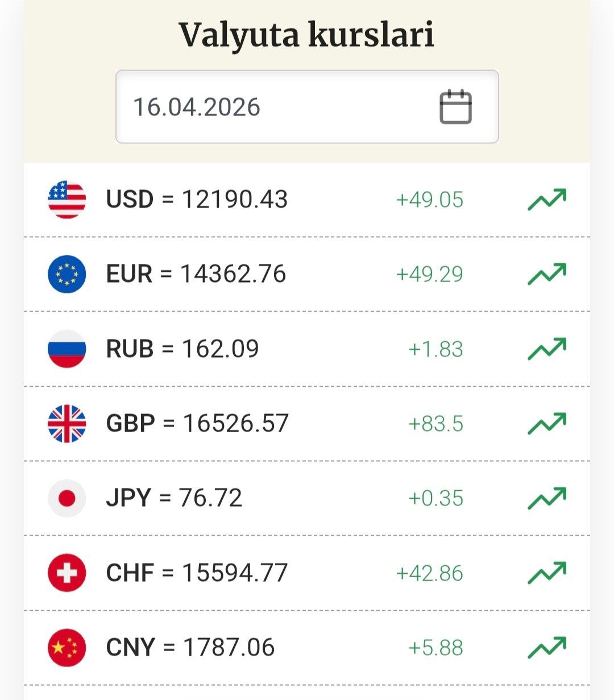The width and height of the screenshot is (614, 700).
Task: Click the European Union flag icon
Action: point(67,274)
